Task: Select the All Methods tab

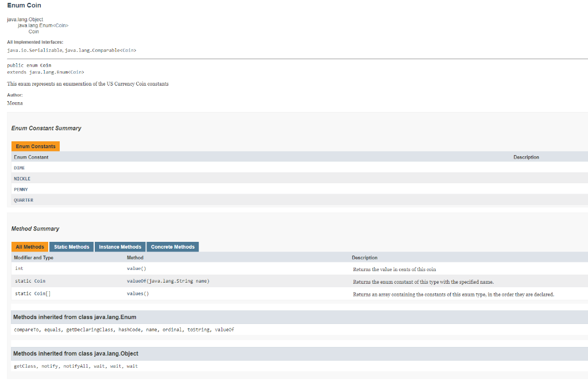Action: pos(30,247)
